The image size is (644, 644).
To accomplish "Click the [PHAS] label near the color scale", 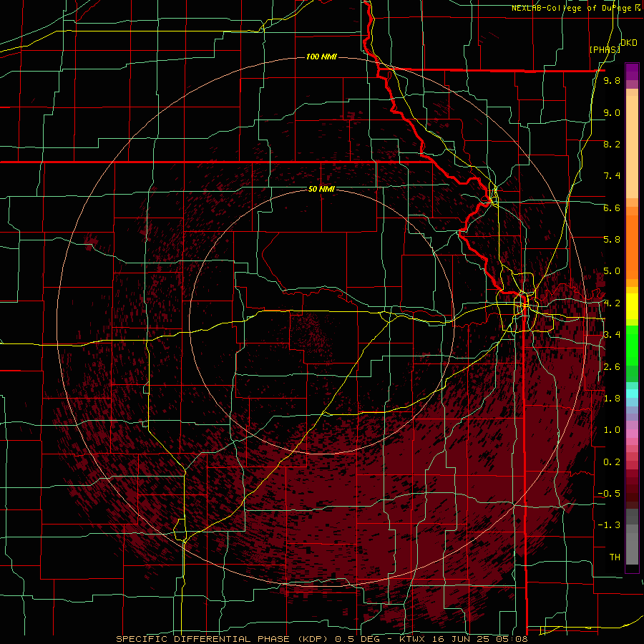I will 605,49.
